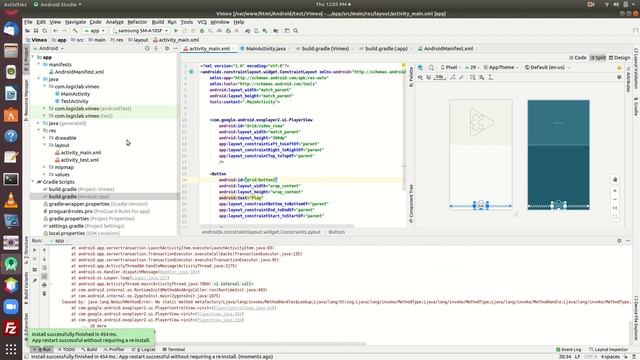The height and width of the screenshot is (360, 640).
Task: Zoom in on the design preview
Action: pyautogui.click(x=615, y=191)
